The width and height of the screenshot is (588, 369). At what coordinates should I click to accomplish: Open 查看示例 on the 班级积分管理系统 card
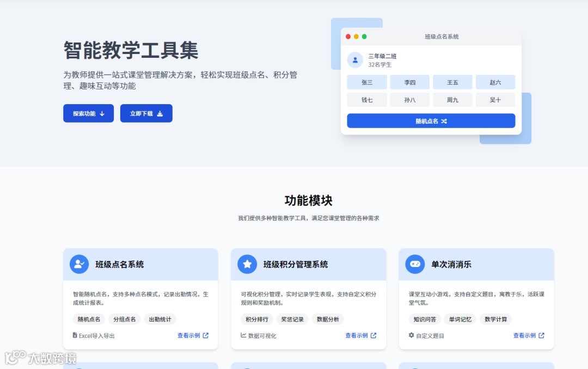(357, 335)
